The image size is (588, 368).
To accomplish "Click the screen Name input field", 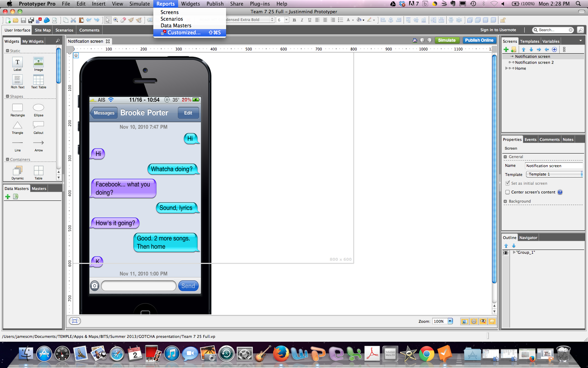I will [554, 166].
